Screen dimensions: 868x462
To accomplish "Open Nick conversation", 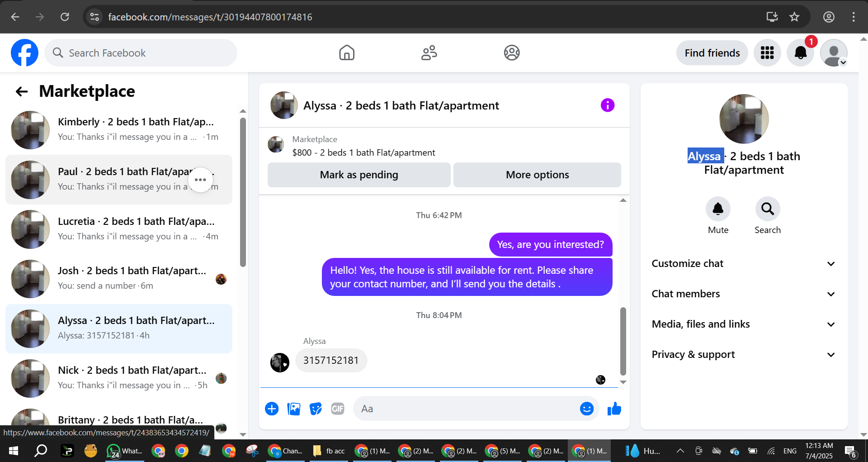I will point(119,378).
